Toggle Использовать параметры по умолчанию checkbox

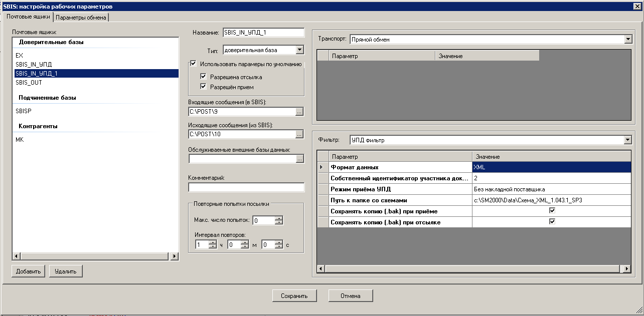(193, 64)
